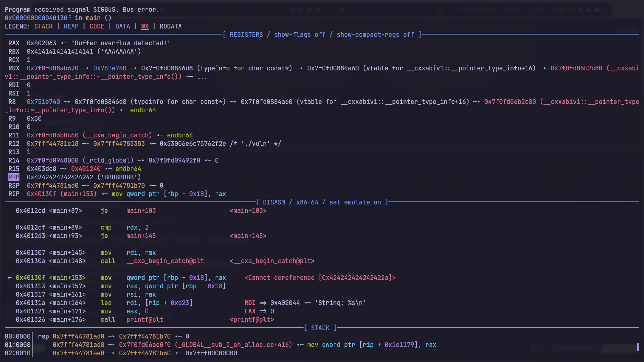Click address 0x40130f in RIP row
The width and height of the screenshot is (644, 362).
tap(42, 194)
